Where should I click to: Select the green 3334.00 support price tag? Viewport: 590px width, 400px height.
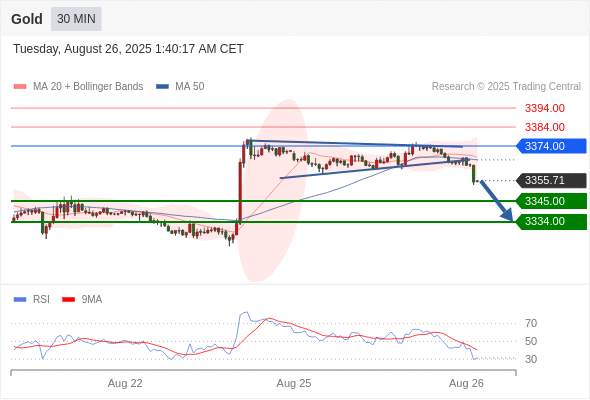(552, 222)
